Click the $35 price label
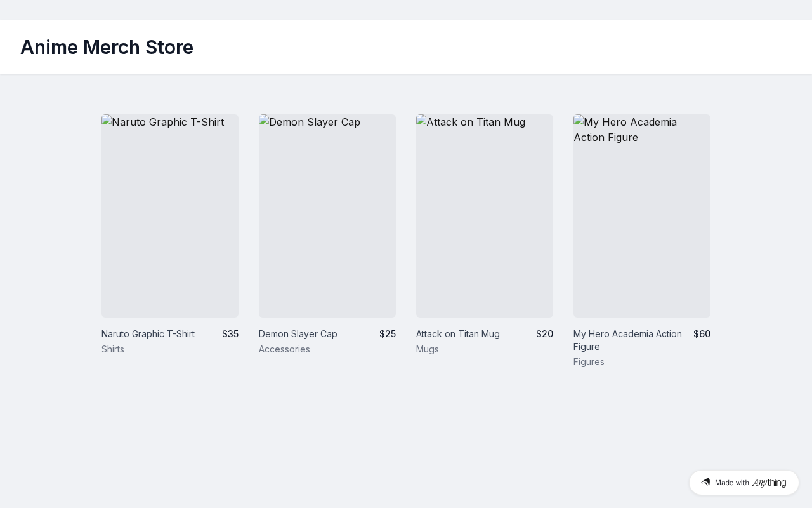 pyautogui.click(x=230, y=334)
